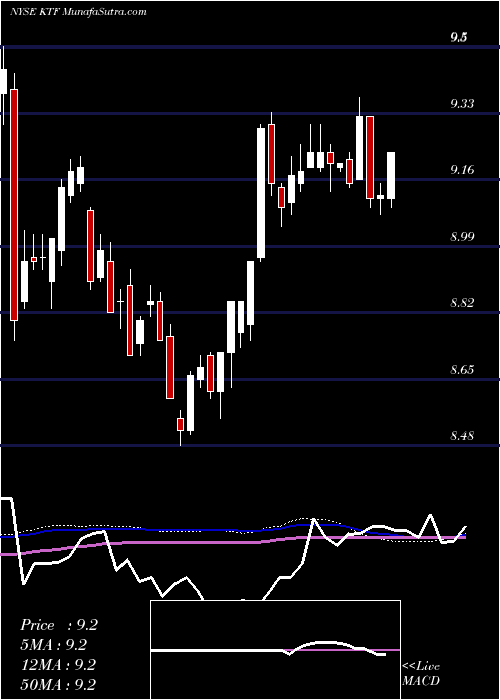Click the 9.5 price axis label

[458, 38]
